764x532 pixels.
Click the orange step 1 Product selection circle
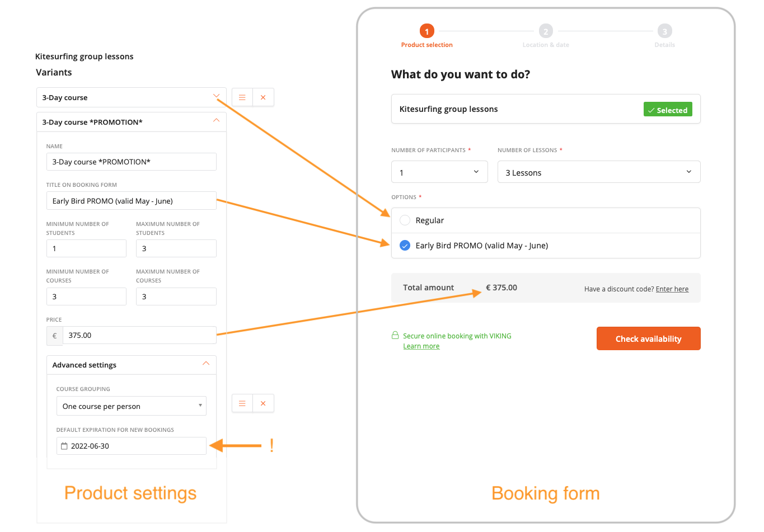[x=426, y=31]
